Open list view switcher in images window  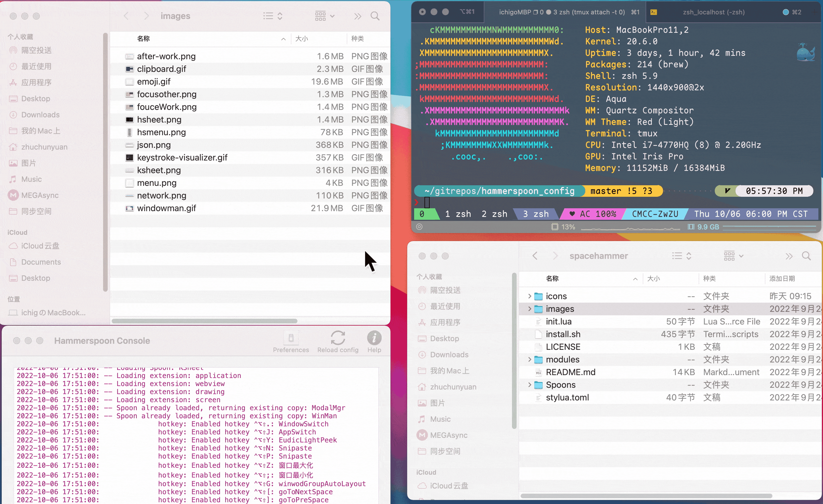click(x=272, y=16)
